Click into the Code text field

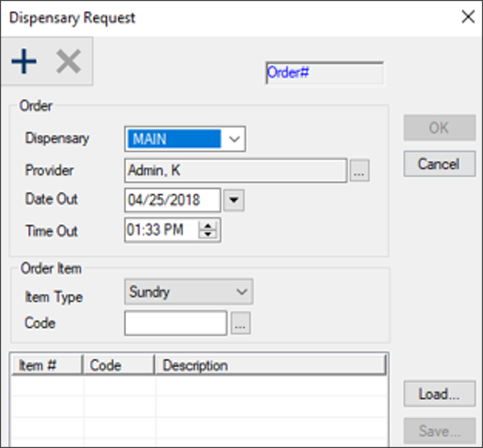tap(175, 324)
